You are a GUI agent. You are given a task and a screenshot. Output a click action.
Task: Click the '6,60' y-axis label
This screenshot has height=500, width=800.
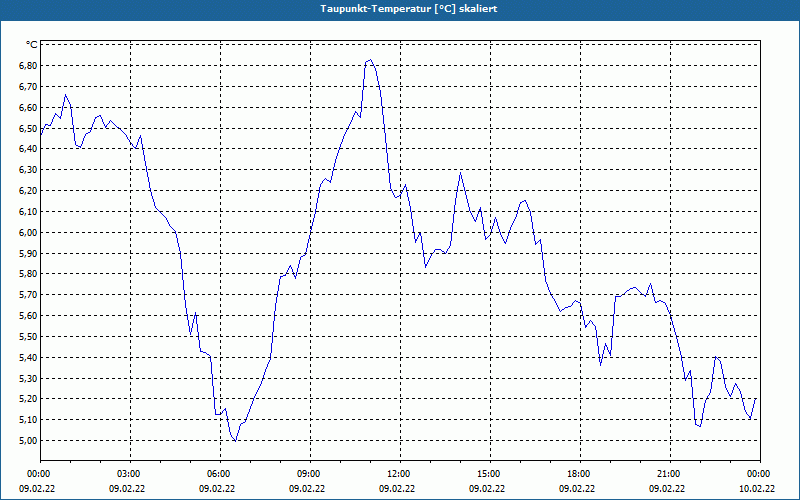(28, 108)
